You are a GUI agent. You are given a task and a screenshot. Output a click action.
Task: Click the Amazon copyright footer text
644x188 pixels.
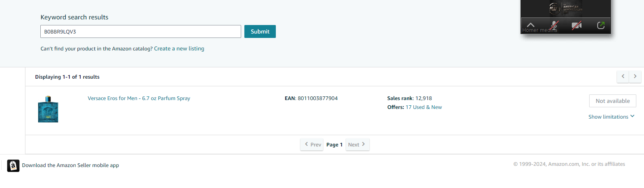point(569,164)
